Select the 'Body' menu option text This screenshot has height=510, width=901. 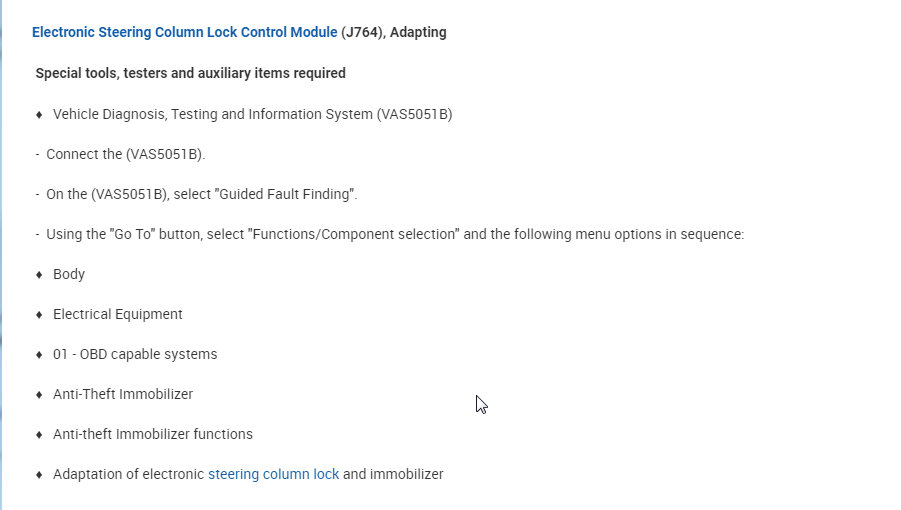coord(69,274)
